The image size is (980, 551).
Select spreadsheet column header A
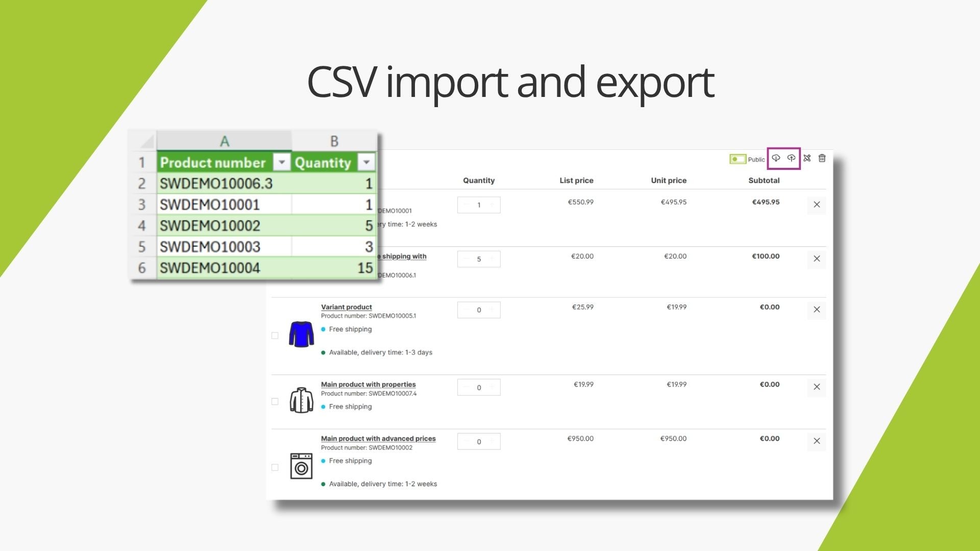(224, 141)
